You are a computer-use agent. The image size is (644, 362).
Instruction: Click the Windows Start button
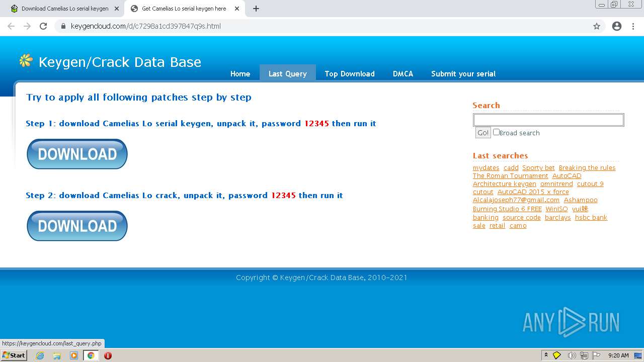click(x=14, y=355)
